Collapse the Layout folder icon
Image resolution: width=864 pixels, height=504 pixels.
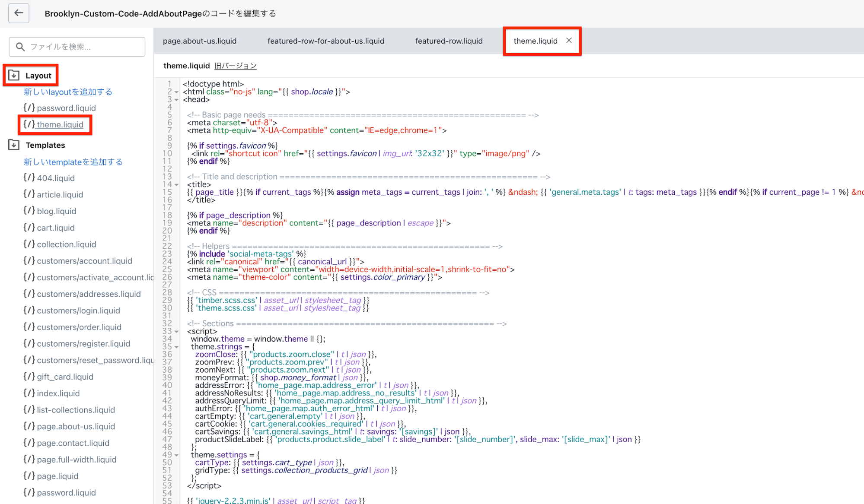(14, 75)
